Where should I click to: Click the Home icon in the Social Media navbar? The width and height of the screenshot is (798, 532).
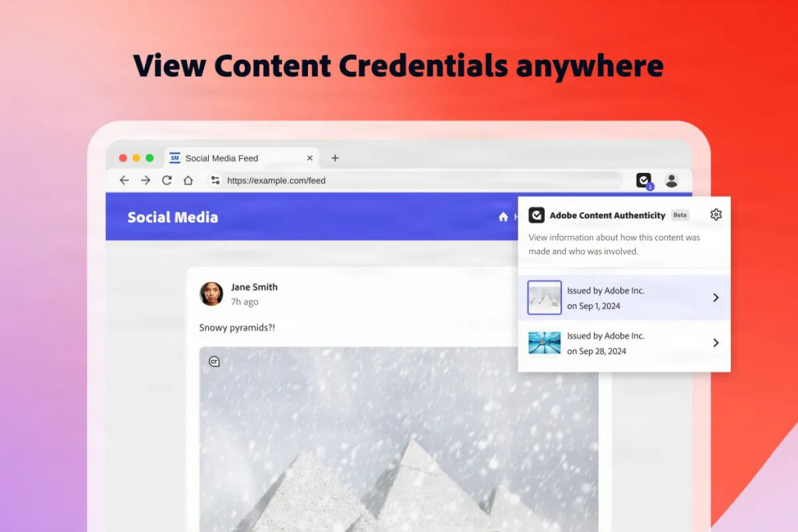click(503, 217)
